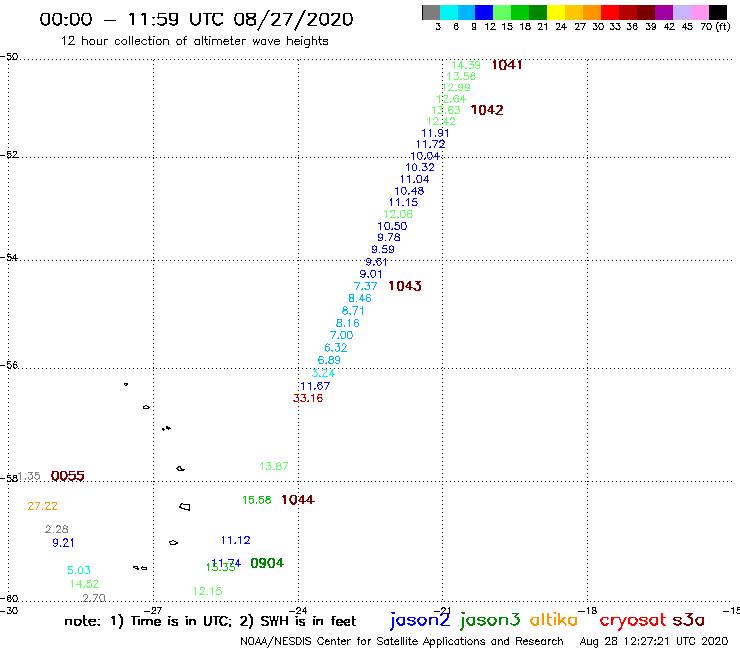Select the 0055 pass time label

(x=67, y=476)
